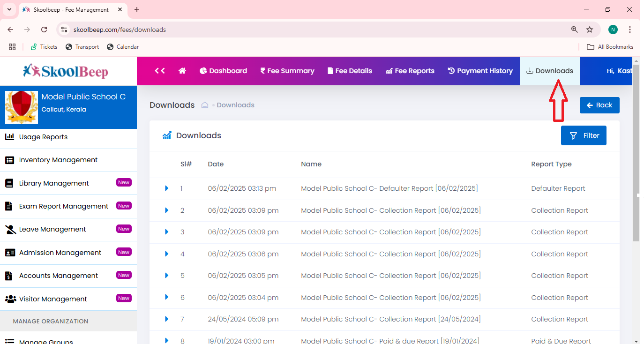Open Leave Management in sidebar
Image resolution: width=644 pixels, height=344 pixels.
[68, 229]
